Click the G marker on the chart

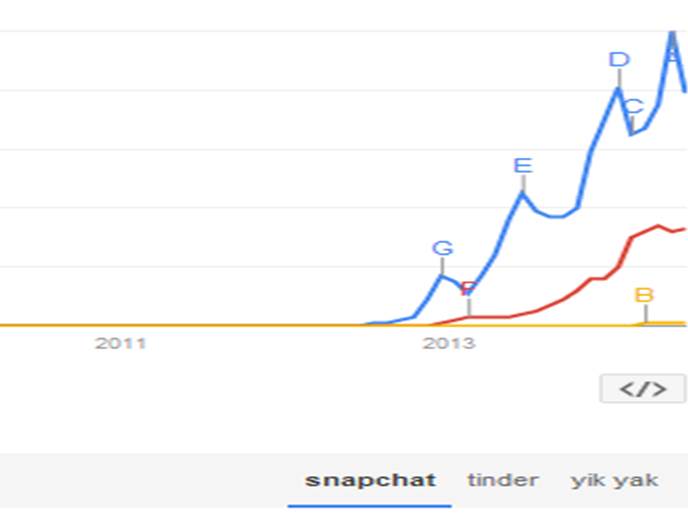442,248
